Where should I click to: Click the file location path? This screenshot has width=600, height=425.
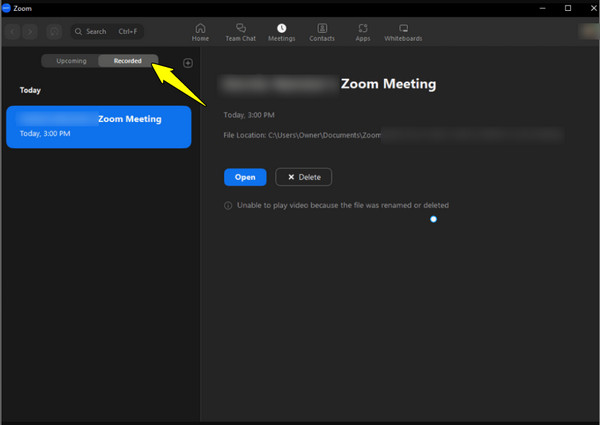(x=320, y=133)
